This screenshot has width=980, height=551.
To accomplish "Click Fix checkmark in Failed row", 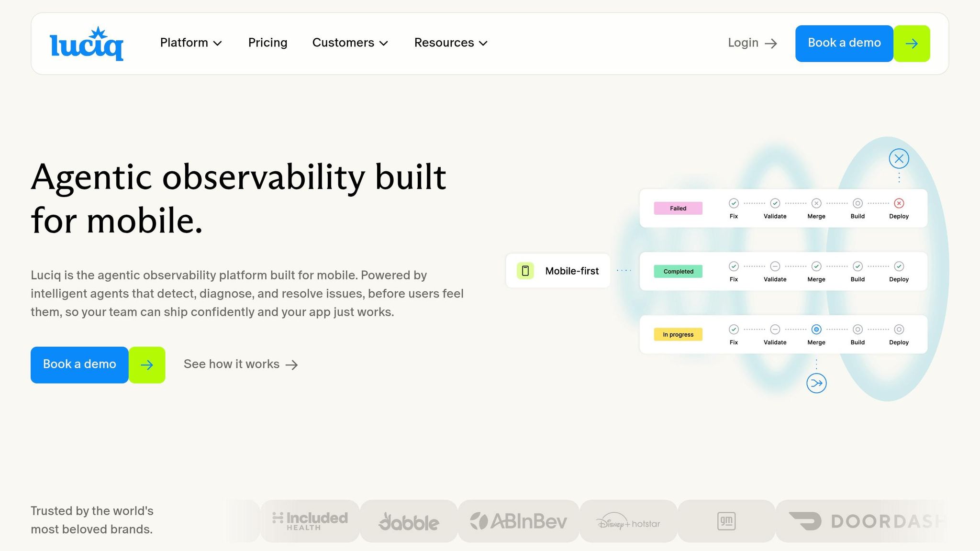I will (x=734, y=203).
